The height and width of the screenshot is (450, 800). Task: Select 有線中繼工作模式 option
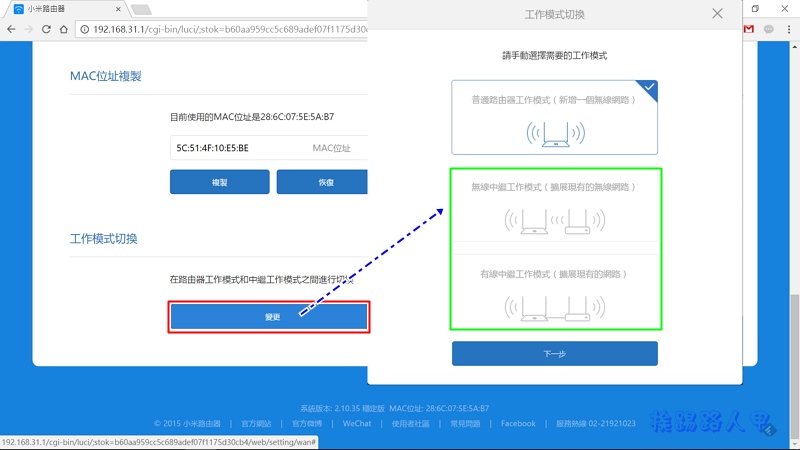coord(555,292)
